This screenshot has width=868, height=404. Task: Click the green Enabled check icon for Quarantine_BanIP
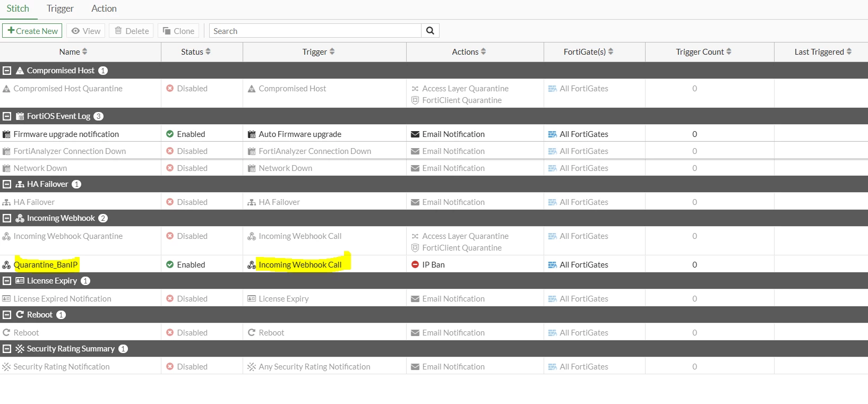tap(170, 265)
